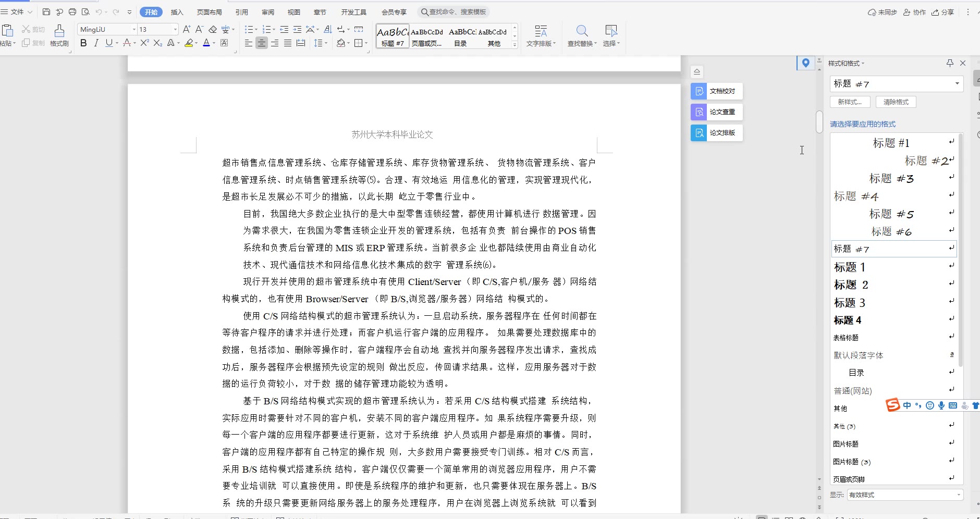Click the 清除格式 button in styles pane
The image size is (980, 519).
click(x=896, y=102)
